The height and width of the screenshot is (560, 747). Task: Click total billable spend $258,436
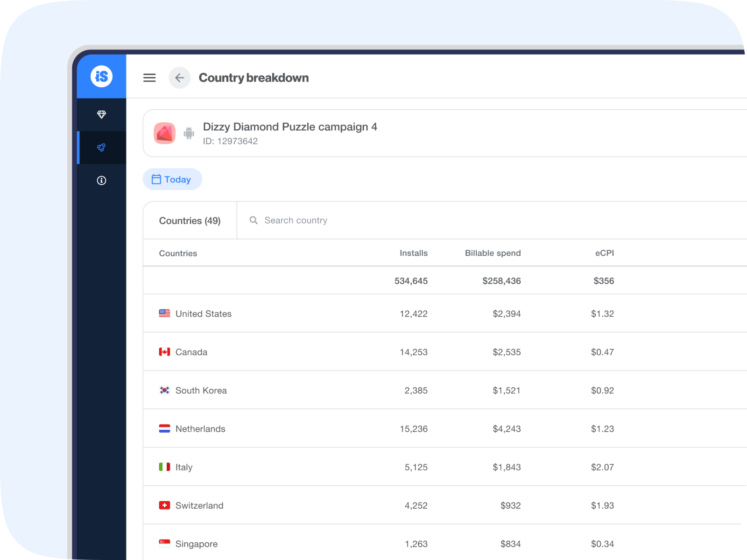click(x=501, y=281)
